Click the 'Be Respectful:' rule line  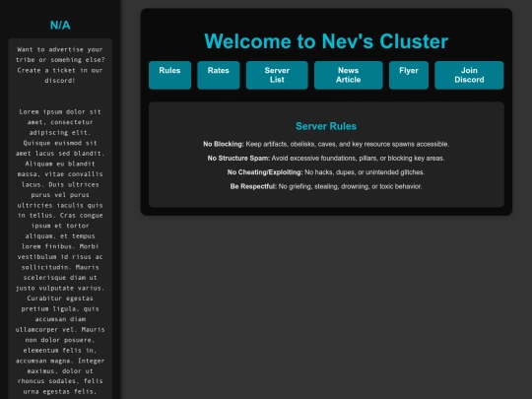(326, 186)
